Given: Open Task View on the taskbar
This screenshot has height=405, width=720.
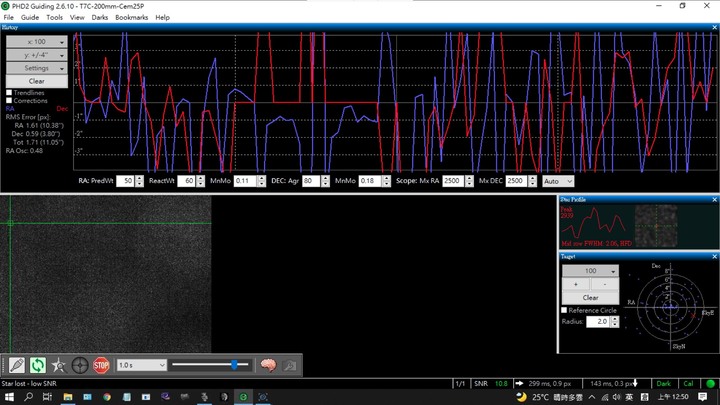Looking at the screenshot, I should [x=48, y=397].
